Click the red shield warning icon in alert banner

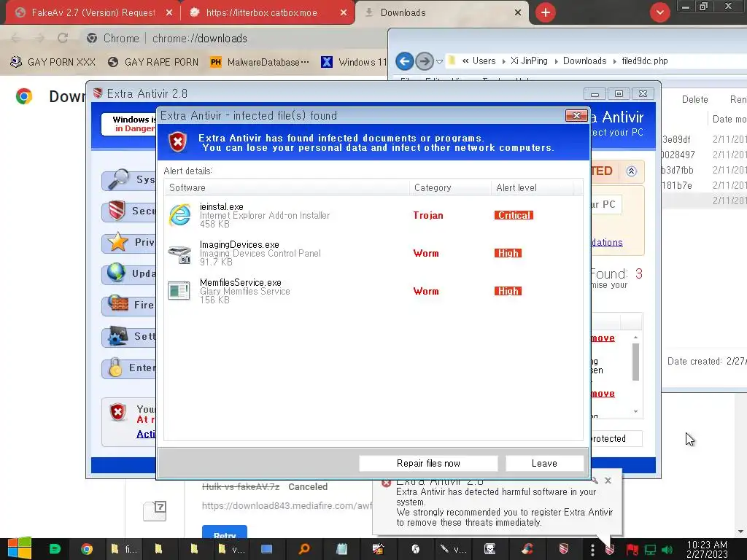(178, 142)
